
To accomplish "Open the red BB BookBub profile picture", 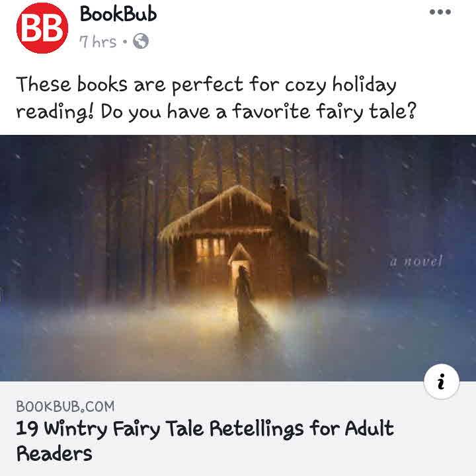I will (x=42, y=28).
